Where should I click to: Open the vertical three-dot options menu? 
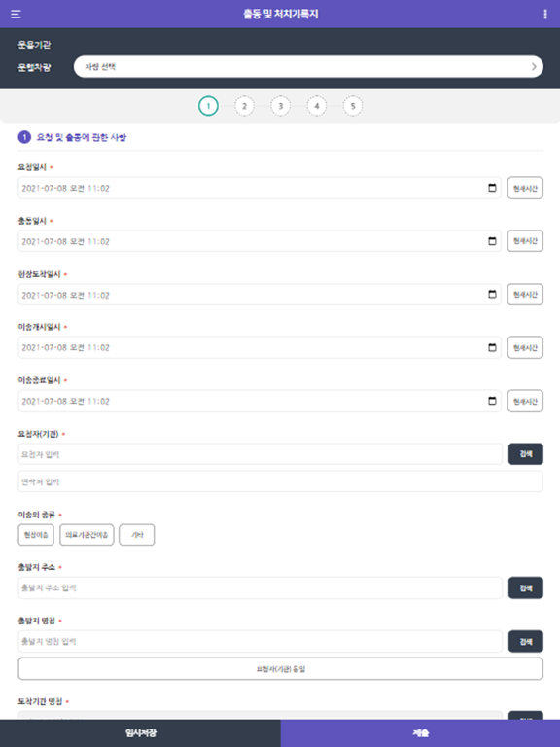point(545,15)
